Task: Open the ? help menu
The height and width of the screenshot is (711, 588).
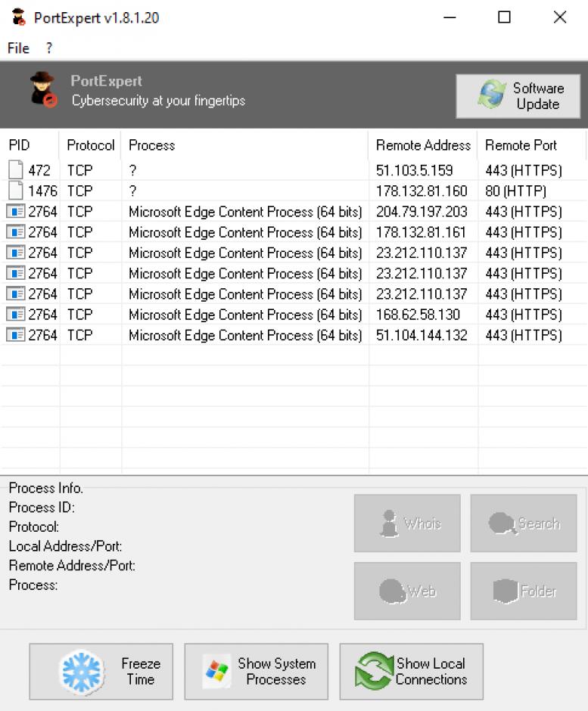Action: (49, 48)
